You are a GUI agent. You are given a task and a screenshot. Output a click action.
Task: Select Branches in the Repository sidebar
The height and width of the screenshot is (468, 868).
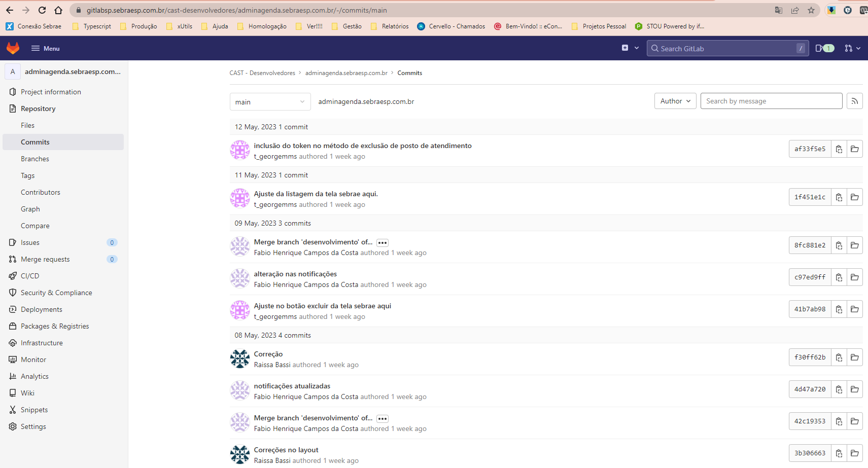[x=35, y=159]
